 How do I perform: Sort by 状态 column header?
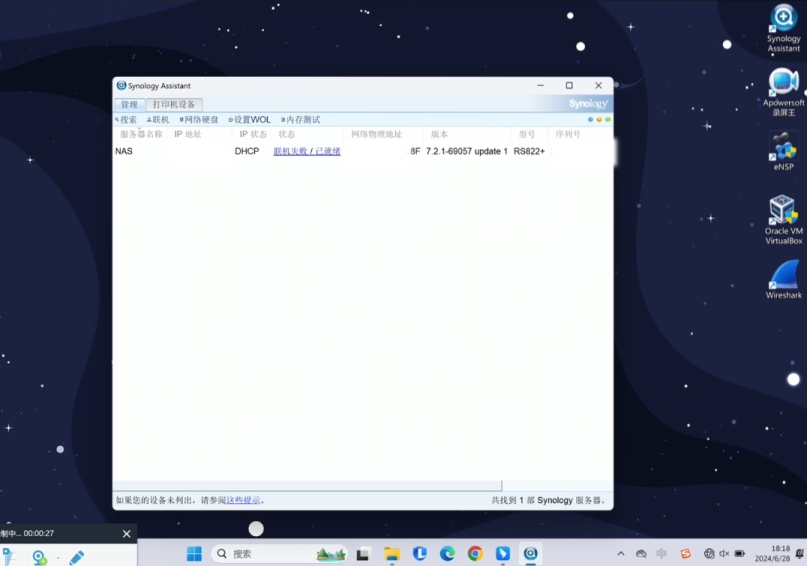(287, 134)
